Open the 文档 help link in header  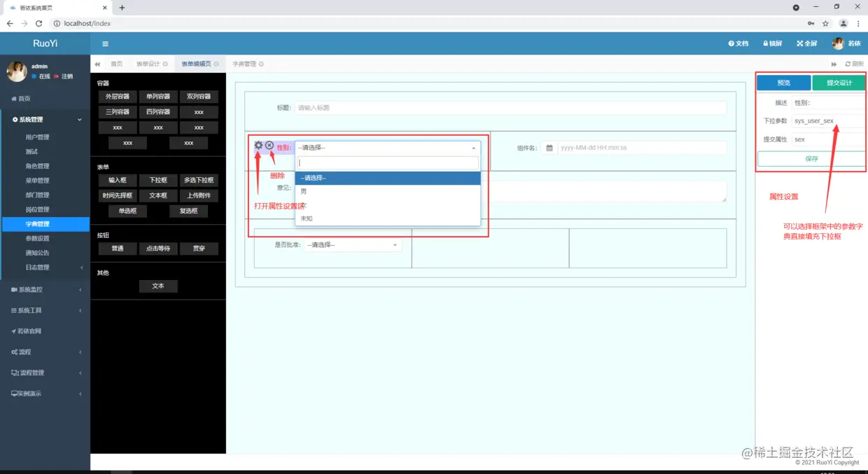point(738,43)
